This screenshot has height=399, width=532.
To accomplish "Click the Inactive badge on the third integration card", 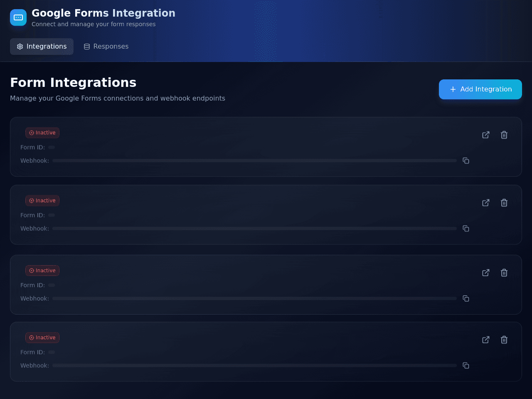I will coord(42,271).
